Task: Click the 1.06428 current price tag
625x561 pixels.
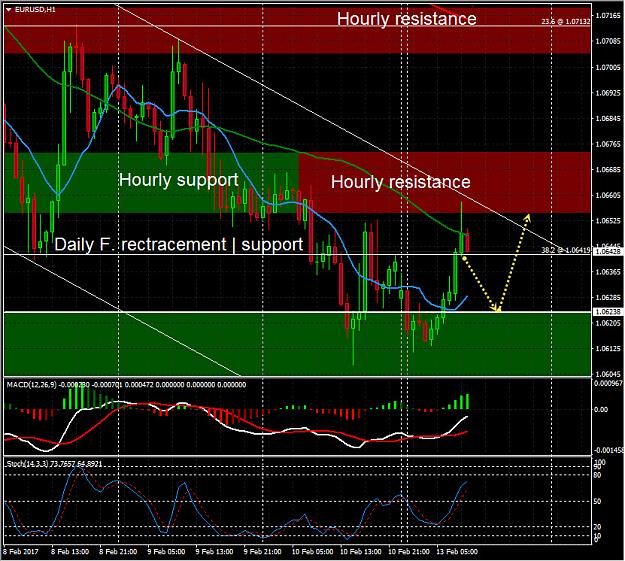Action: [608, 252]
